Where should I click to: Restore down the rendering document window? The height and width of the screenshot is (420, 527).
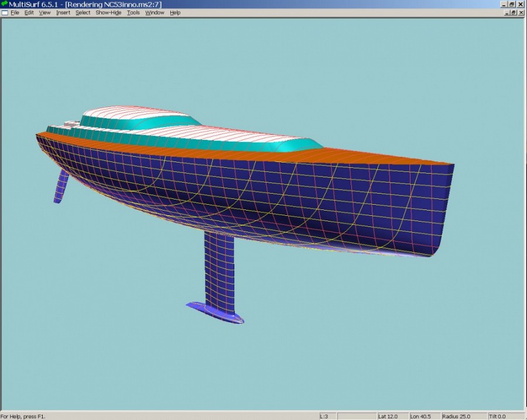tap(514, 12)
